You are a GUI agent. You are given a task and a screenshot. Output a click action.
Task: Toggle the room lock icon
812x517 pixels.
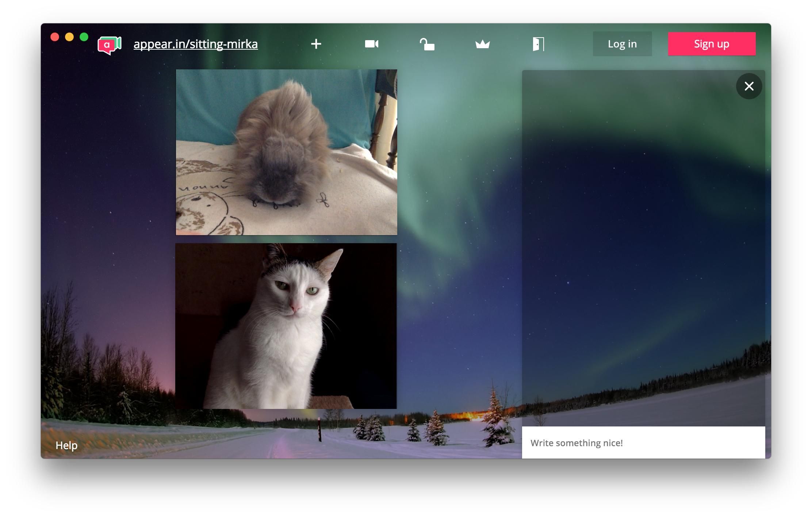[x=427, y=44]
